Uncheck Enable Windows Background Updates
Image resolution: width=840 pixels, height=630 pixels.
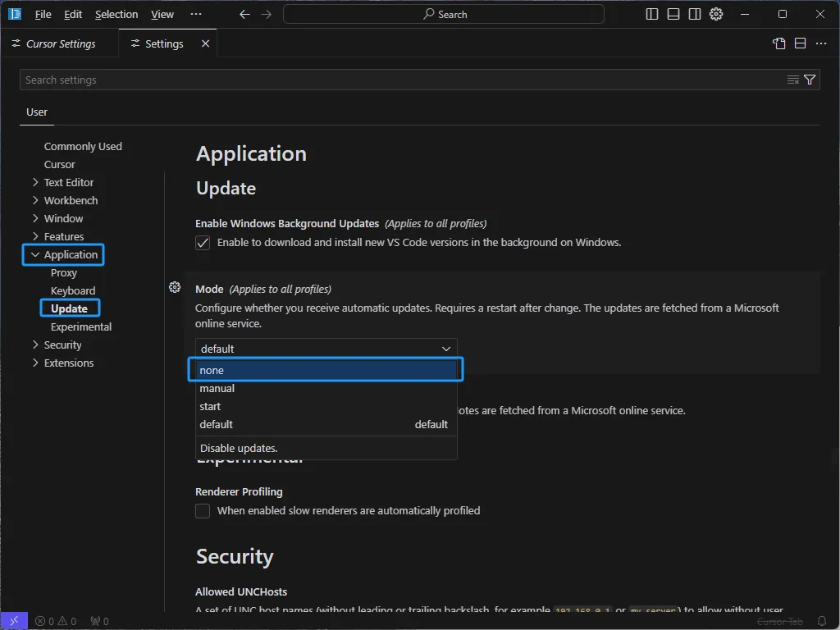point(203,243)
